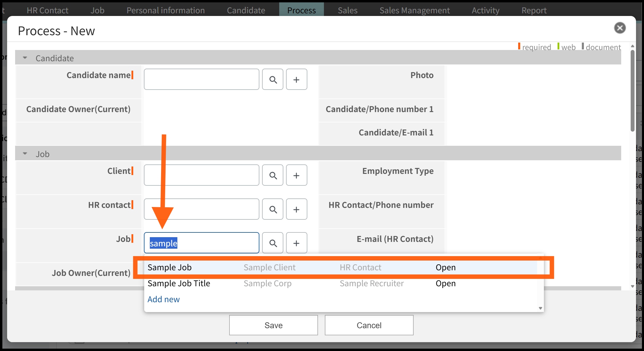Select Sample Job from suggestions
Image resolution: width=644 pixels, height=351 pixels.
click(x=170, y=267)
